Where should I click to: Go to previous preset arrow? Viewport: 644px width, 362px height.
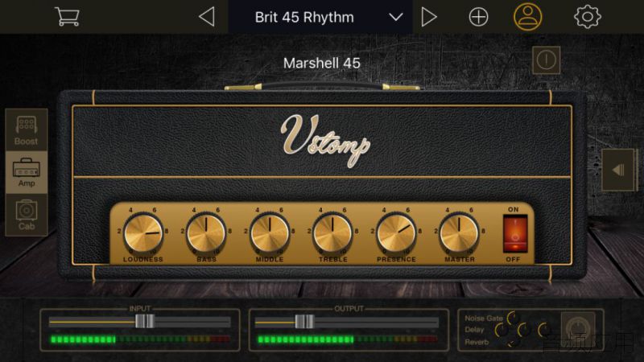coord(207,17)
